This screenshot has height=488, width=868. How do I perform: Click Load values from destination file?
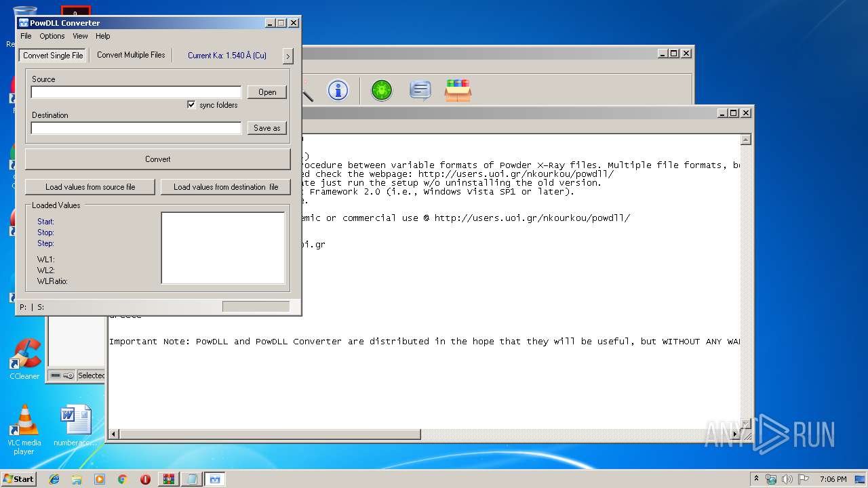point(226,187)
